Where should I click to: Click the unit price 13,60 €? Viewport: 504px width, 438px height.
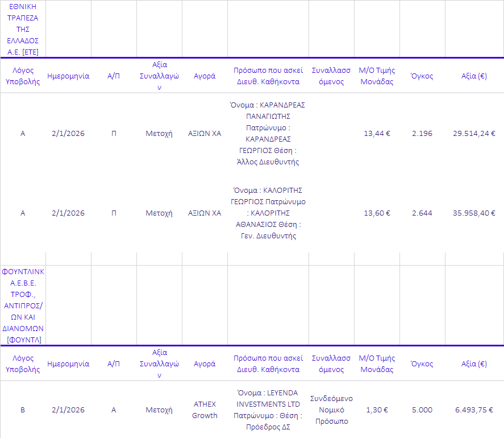coord(377,213)
